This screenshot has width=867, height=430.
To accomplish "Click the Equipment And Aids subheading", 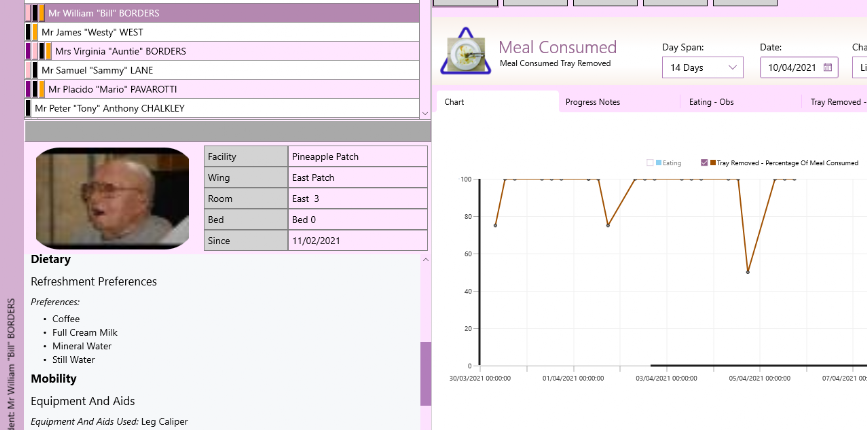I will pyautogui.click(x=83, y=401).
